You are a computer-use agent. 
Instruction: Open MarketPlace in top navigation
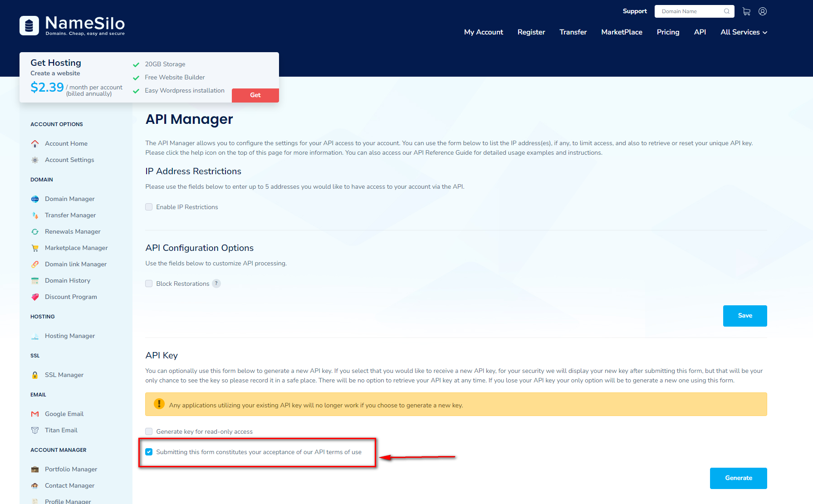tap(622, 32)
